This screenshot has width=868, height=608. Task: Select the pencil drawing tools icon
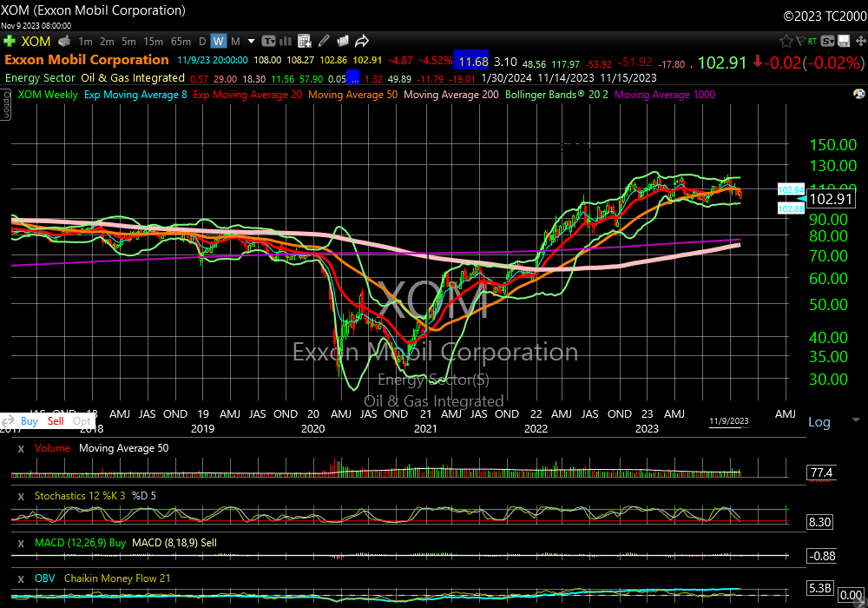click(x=324, y=41)
